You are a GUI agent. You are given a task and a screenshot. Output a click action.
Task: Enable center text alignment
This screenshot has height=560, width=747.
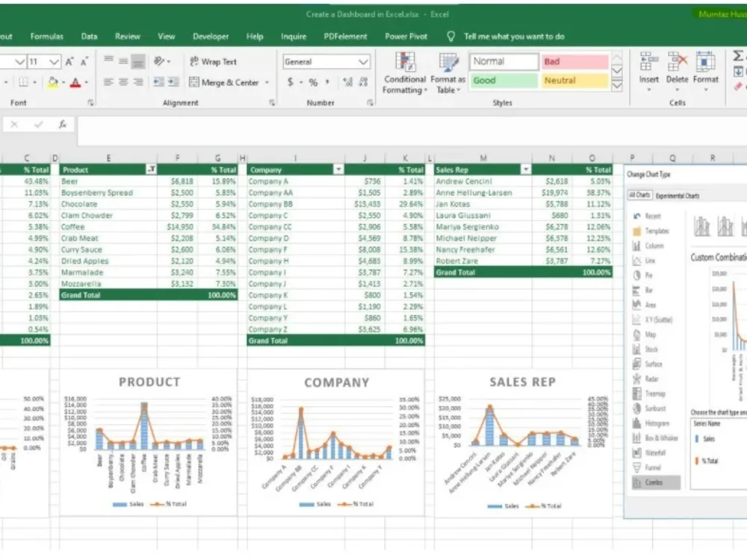[122, 82]
